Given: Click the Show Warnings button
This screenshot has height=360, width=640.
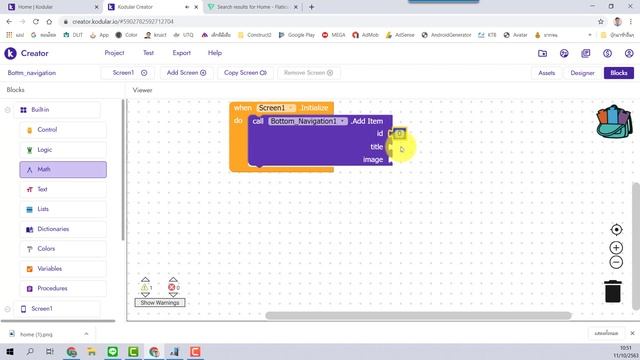Looking at the screenshot, I should tap(160, 303).
